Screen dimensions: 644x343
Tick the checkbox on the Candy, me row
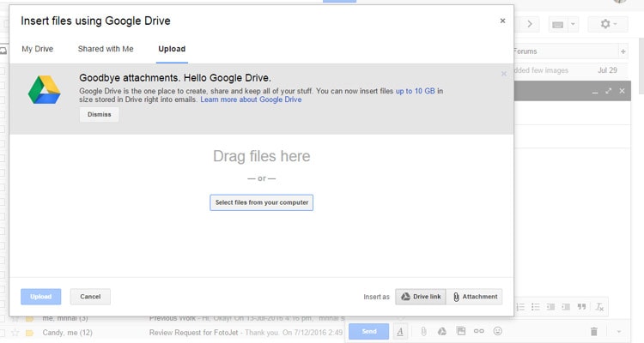click(3, 333)
